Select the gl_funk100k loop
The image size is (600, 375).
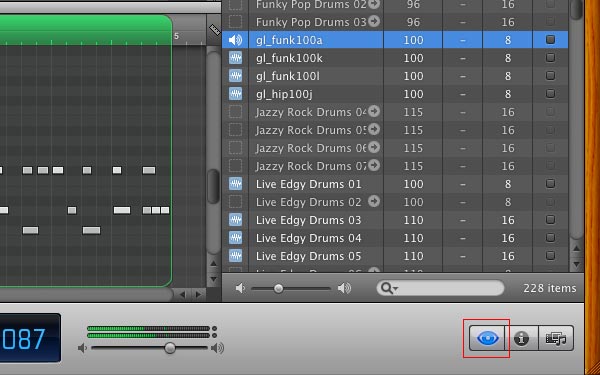[289, 58]
